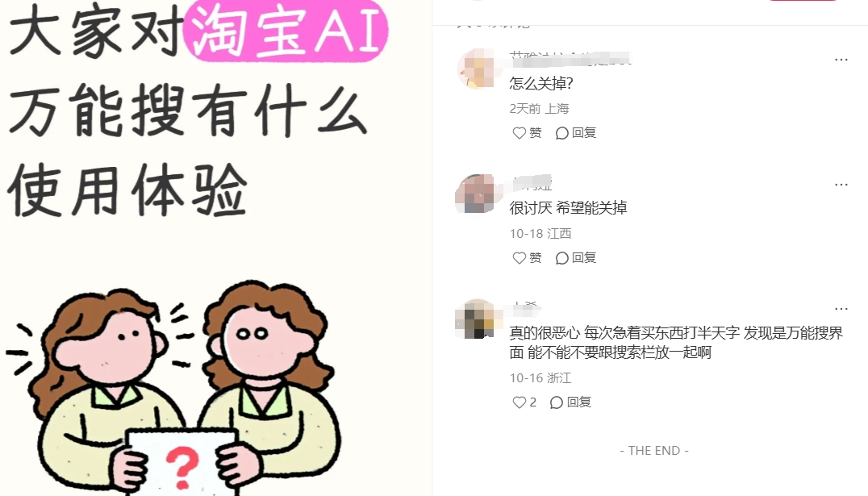Open the username above "很讨厌 希望能关掉"
Image resolution: width=868 pixels, height=496 pixels.
pyautogui.click(x=532, y=183)
